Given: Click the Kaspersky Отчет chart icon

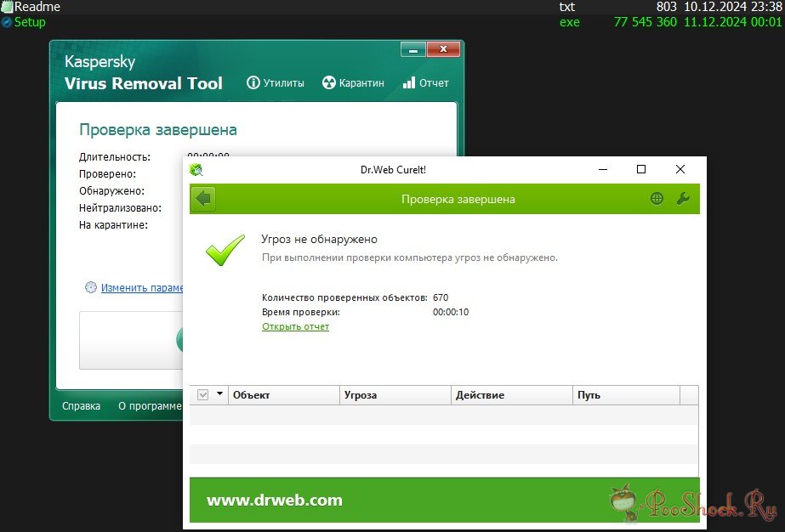Looking at the screenshot, I should point(409,82).
